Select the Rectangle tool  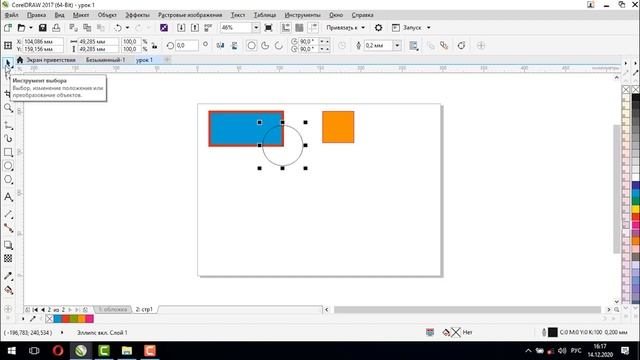click(x=8, y=152)
